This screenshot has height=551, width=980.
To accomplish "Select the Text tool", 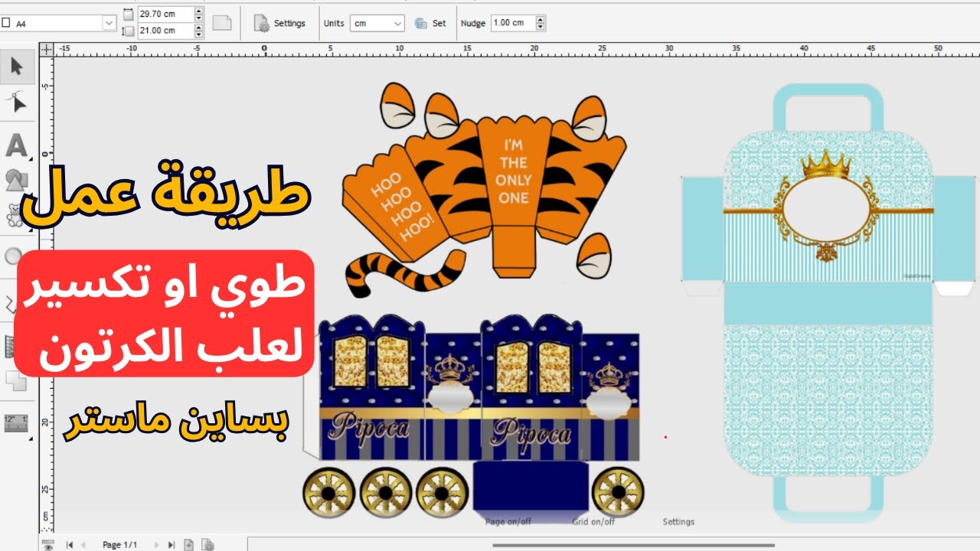I will [x=17, y=144].
